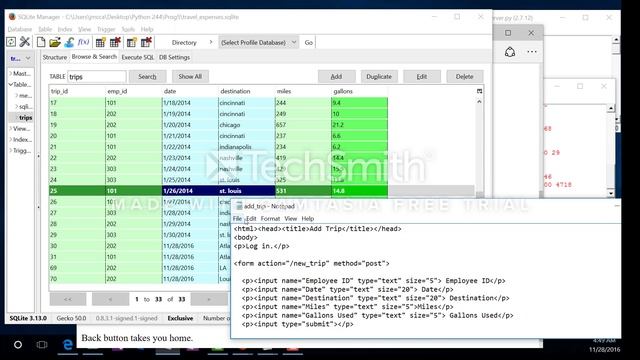Open the crossed tools options icon
This screenshot has width=640, height=360.
(25, 42)
